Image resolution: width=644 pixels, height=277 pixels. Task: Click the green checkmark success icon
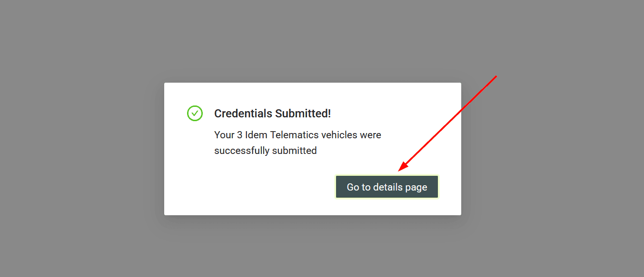point(195,114)
